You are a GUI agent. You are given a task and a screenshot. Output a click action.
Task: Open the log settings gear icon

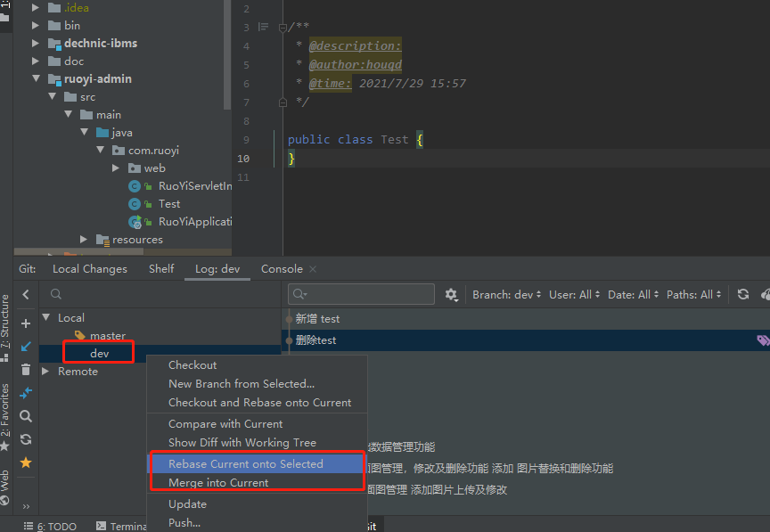pyautogui.click(x=451, y=294)
